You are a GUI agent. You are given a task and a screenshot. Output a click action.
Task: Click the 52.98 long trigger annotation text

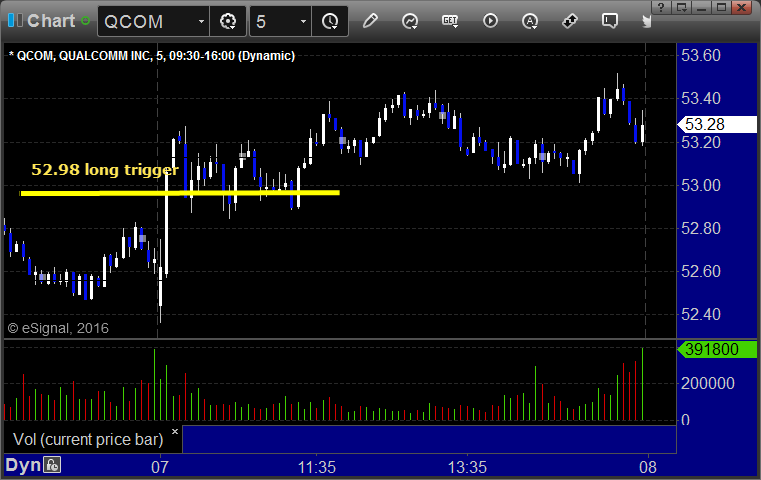105,170
